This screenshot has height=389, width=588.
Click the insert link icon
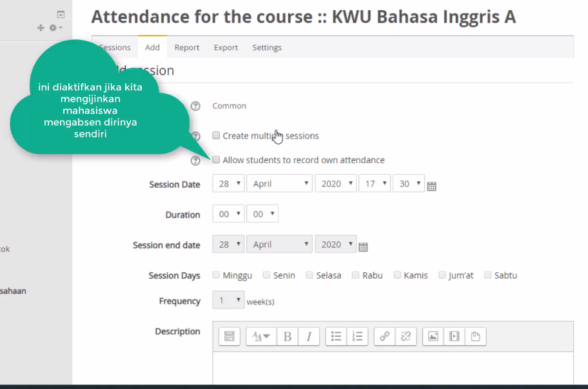pos(384,336)
